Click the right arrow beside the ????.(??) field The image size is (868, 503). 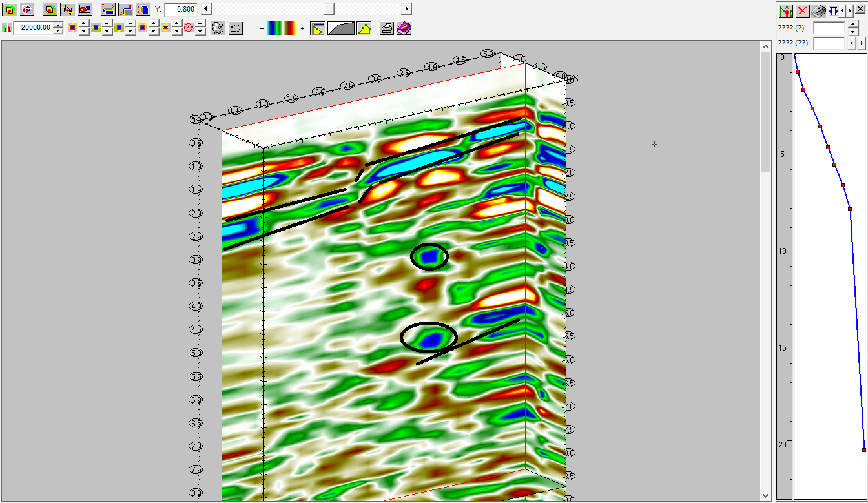pyautogui.click(x=862, y=43)
